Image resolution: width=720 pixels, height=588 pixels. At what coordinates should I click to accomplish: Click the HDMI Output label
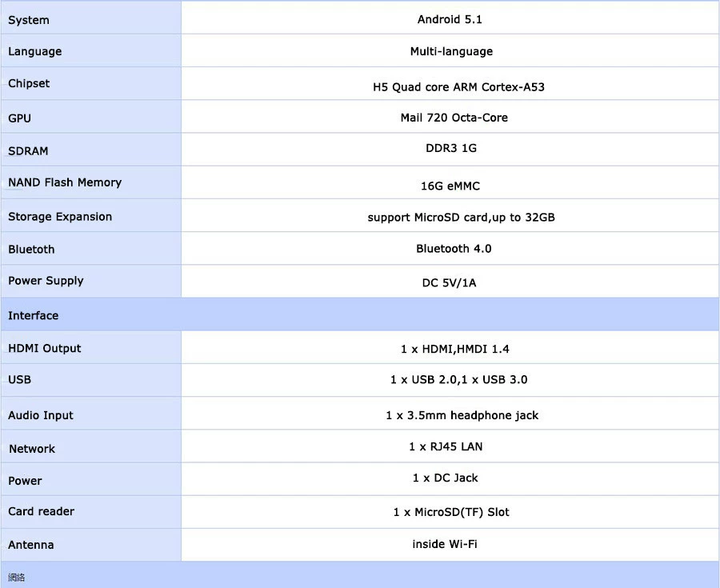point(45,348)
